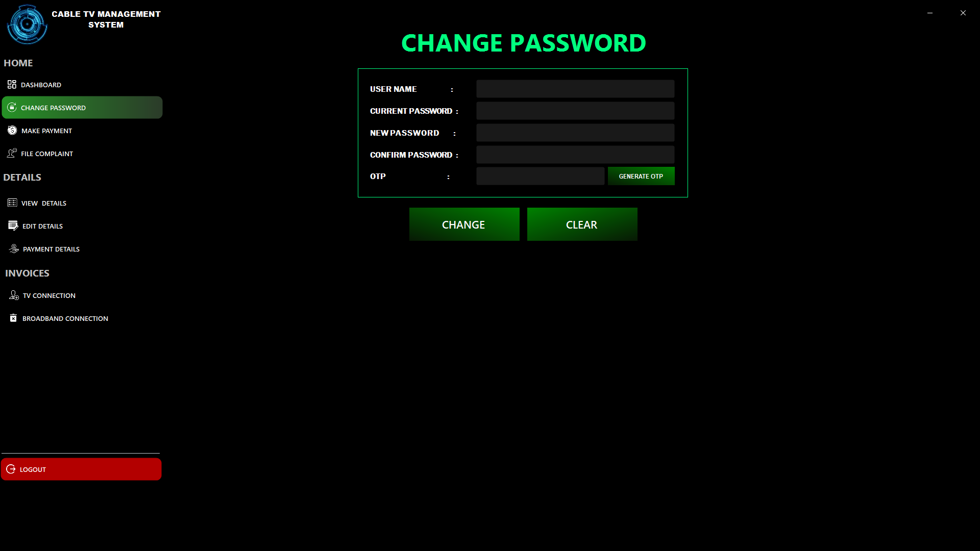This screenshot has height=551, width=980.
Task: Click inside the User Name field
Action: pos(575,89)
